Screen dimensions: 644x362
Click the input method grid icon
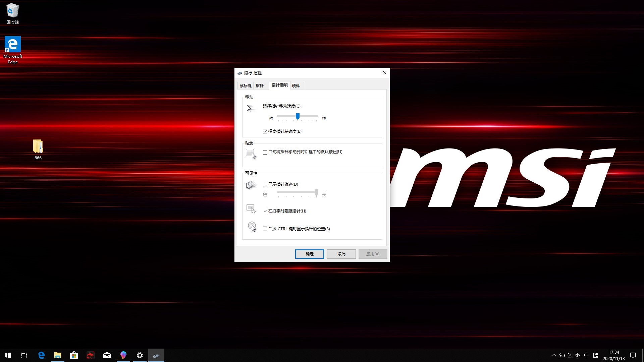click(x=596, y=355)
